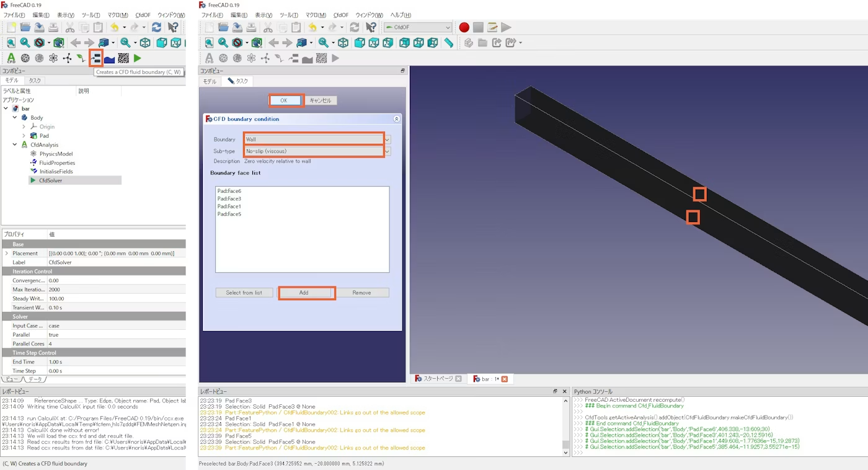
Task: Select Pad:Face5 in boundary face list
Action: click(229, 214)
